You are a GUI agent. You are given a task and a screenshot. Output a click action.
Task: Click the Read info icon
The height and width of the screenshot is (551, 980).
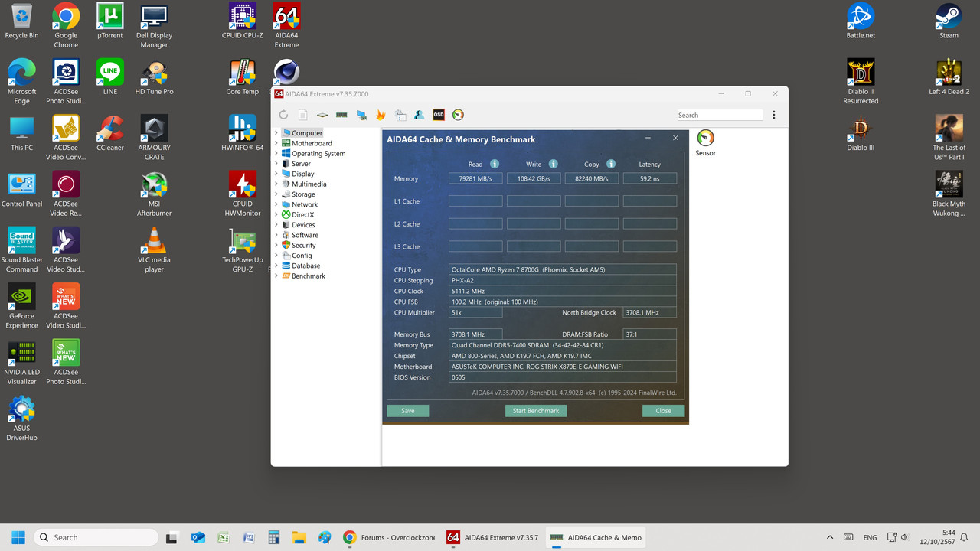(495, 164)
